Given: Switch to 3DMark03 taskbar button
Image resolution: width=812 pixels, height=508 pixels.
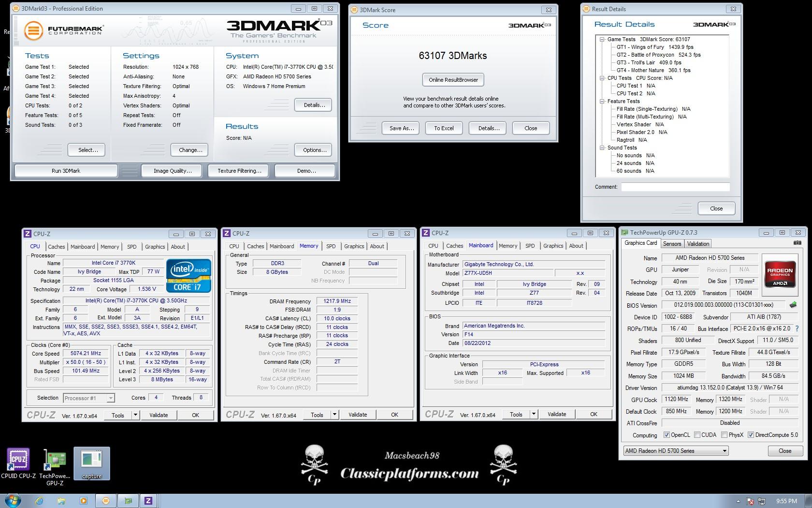Looking at the screenshot, I should tap(106, 501).
